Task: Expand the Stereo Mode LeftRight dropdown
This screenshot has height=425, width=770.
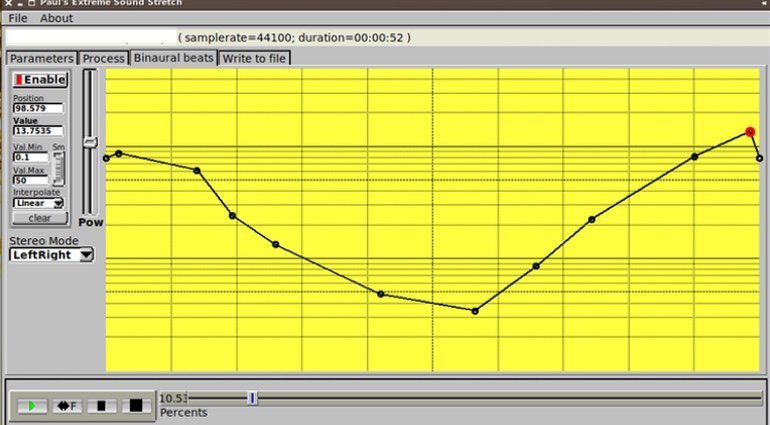Action: click(51, 255)
